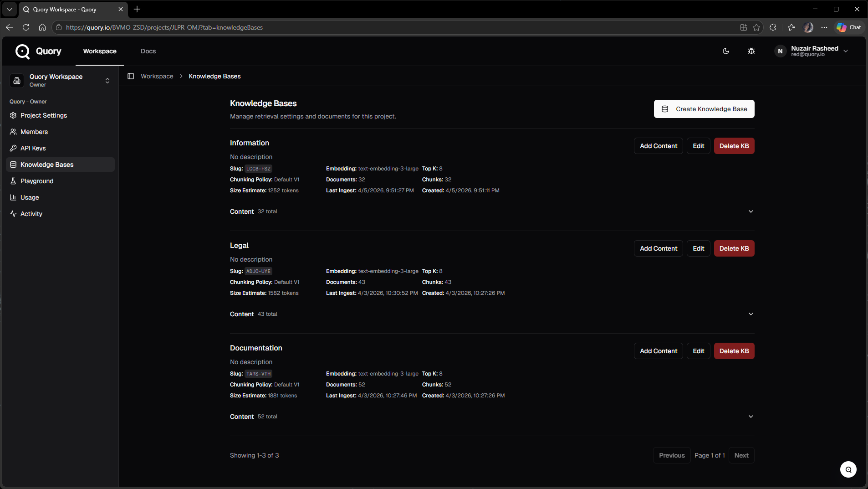Click slug TARS-VTH
The height and width of the screenshot is (489, 868).
point(258,374)
